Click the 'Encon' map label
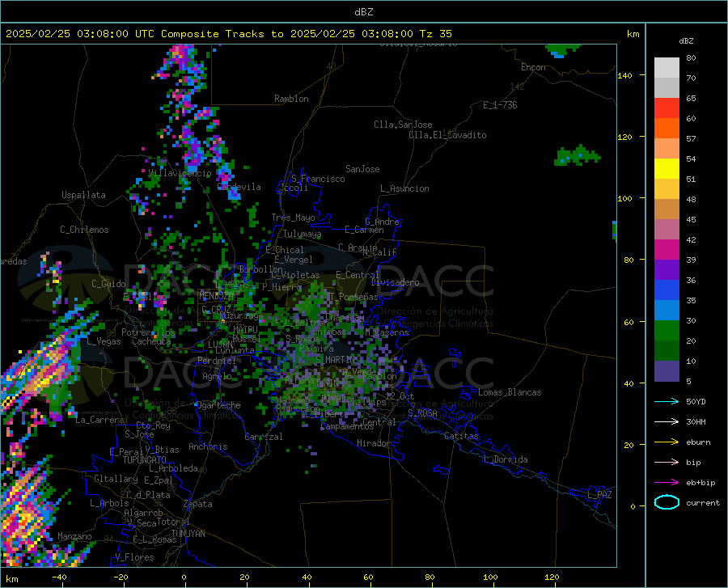This screenshot has width=728, height=588. [x=533, y=67]
